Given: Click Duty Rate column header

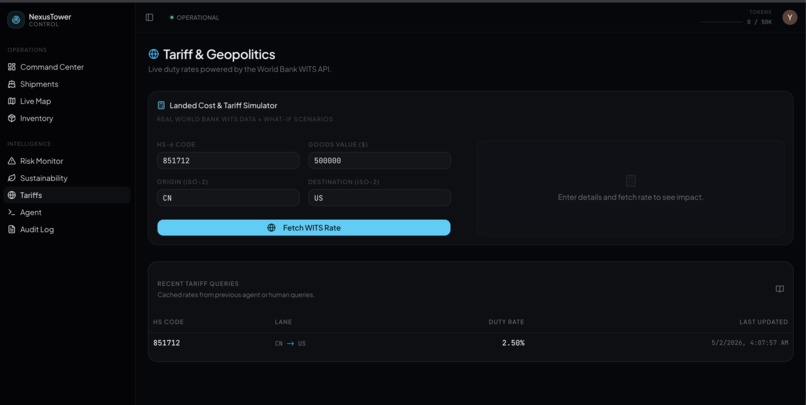Looking at the screenshot, I should click(x=506, y=322).
